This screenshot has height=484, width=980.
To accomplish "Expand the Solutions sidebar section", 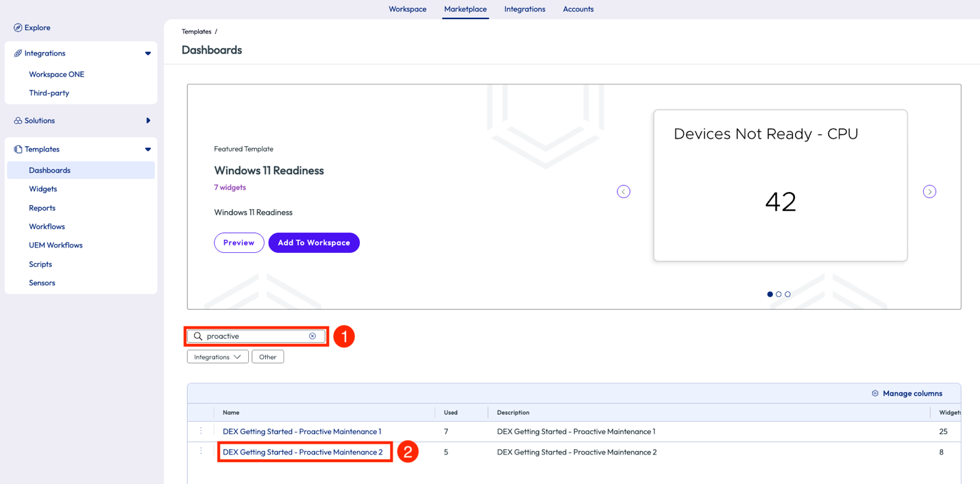I will [147, 121].
